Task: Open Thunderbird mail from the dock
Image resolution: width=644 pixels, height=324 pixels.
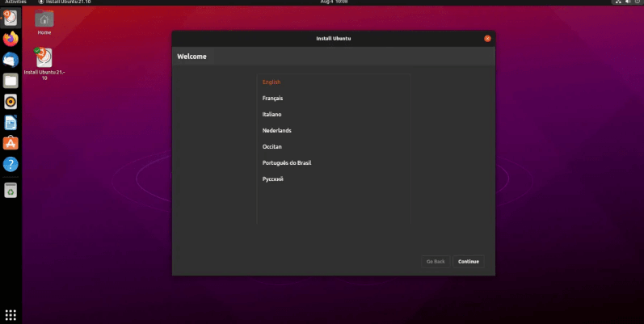Action: coord(11,60)
